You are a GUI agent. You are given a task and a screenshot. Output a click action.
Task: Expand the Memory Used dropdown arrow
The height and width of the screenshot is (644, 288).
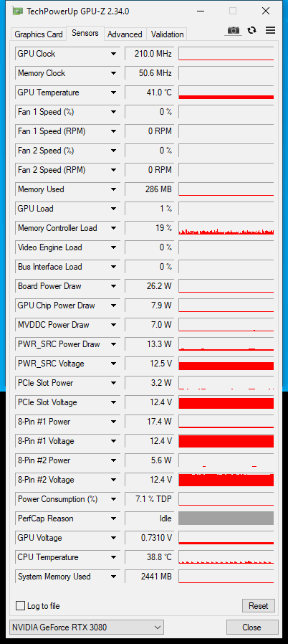[x=113, y=189]
